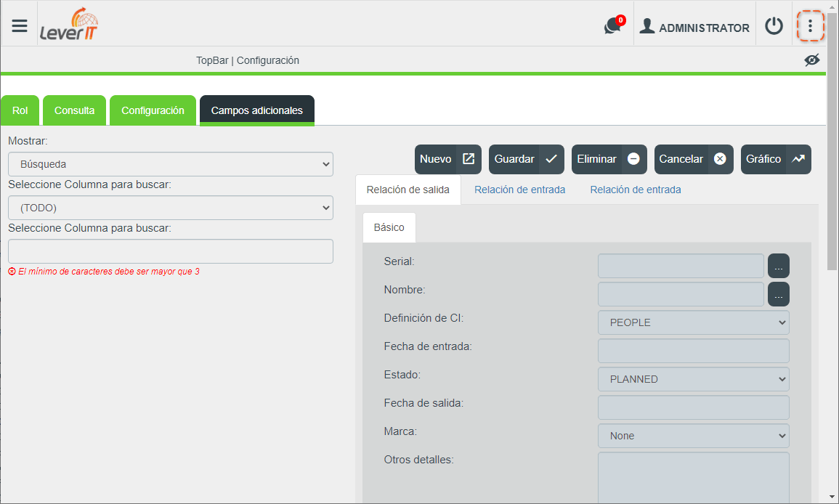Click the TopBar | Configuración breadcrumb text
Image resolution: width=839 pixels, height=504 pixels.
(247, 60)
